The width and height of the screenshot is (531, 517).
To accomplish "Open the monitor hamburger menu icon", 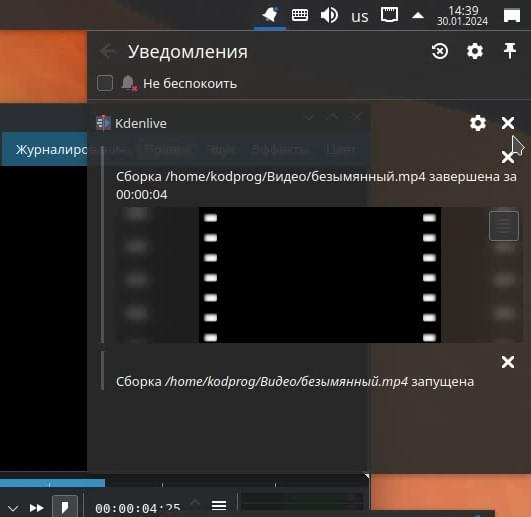I will (x=219, y=505).
